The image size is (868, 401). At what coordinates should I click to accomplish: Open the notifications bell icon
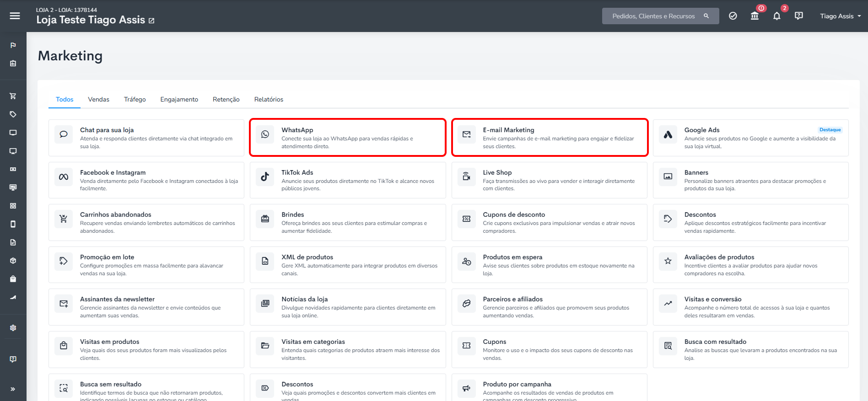click(776, 16)
